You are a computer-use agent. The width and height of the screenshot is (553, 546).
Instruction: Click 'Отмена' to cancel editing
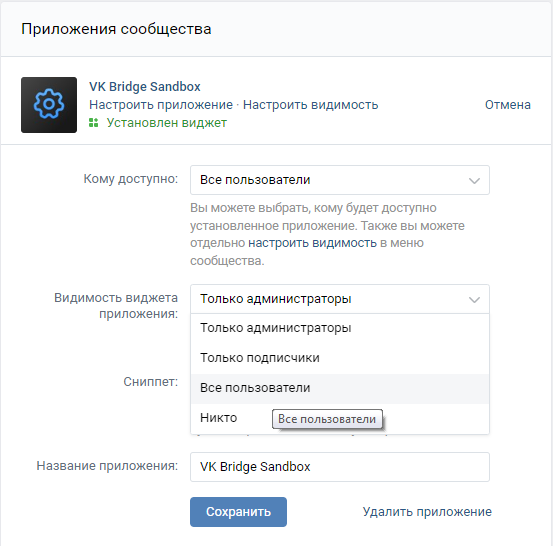(x=508, y=105)
